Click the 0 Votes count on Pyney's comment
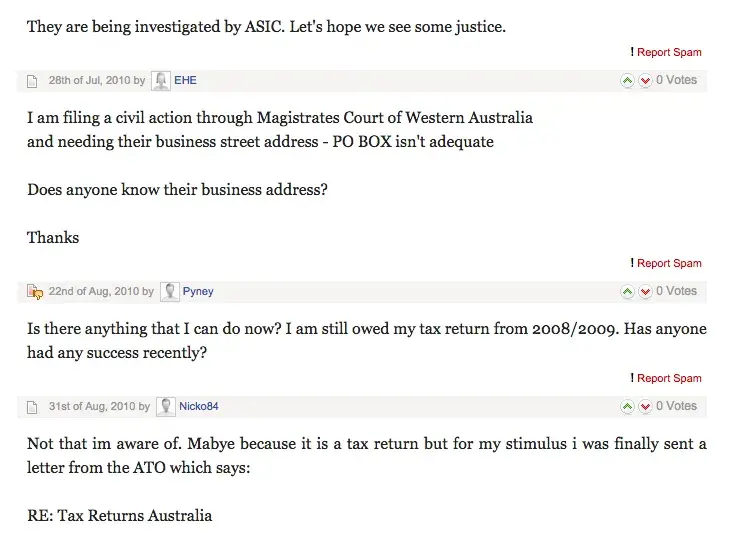Image resolution: width=731 pixels, height=536 pixels. 677,292
